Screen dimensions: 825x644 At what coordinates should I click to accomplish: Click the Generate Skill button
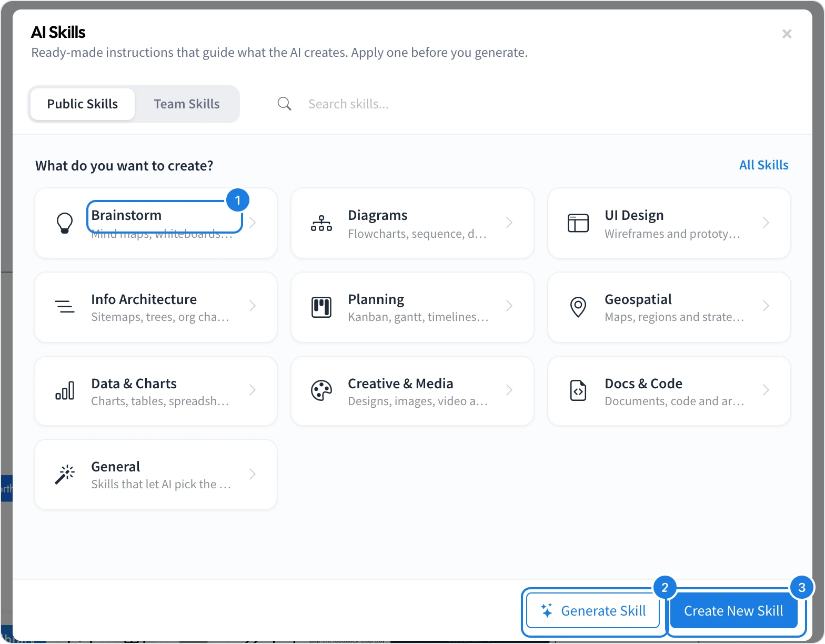click(593, 610)
